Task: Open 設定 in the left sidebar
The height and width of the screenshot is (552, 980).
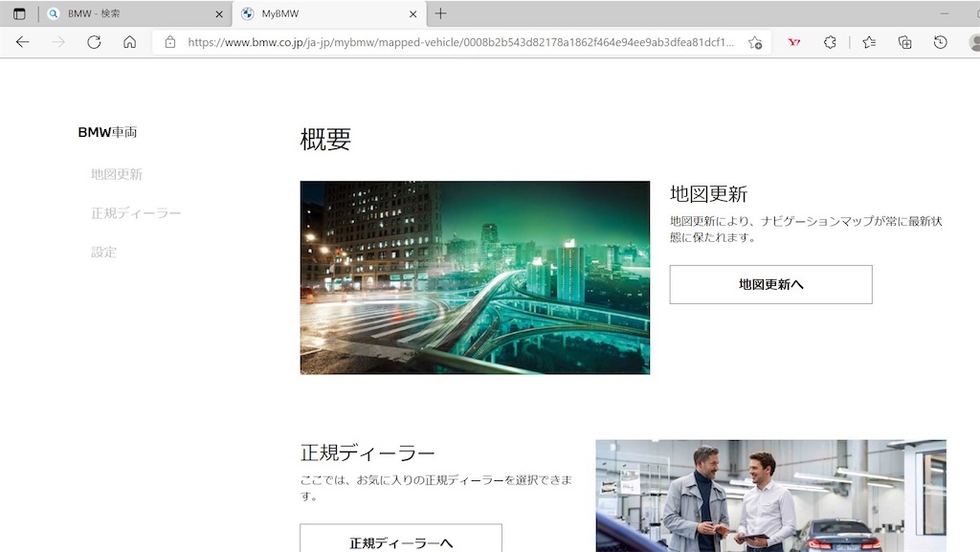Action: pyautogui.click(x=103, y=253)
